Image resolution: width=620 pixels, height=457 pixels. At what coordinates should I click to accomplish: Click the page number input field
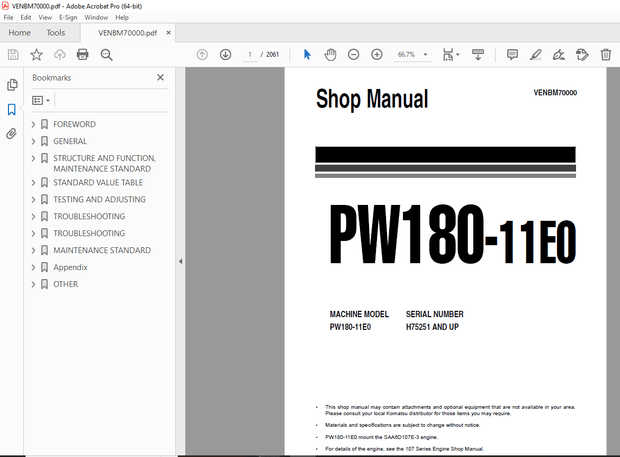click(250, 55)
